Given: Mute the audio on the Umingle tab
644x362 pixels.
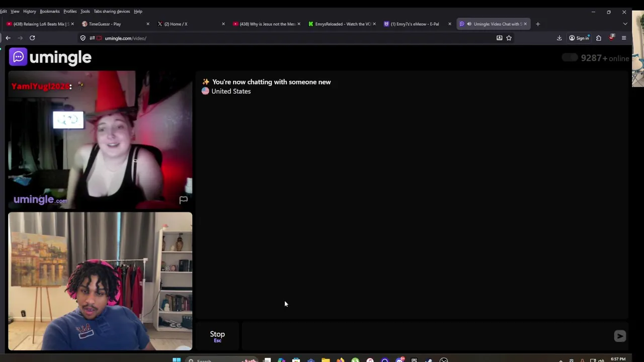Looking at the screenshot, I should tap(469, 24).
